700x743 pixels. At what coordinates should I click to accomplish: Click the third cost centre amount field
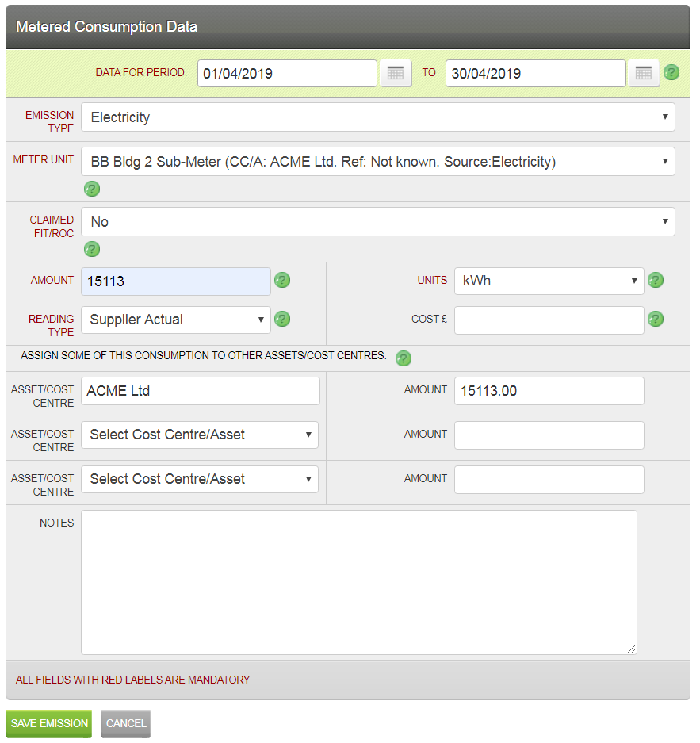pyautogui.click(x=549, y=480)
